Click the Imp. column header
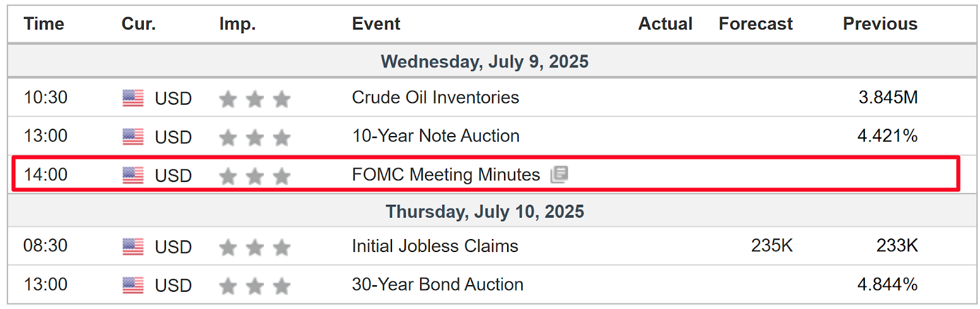The width and height of the screenshot is (980, 309). pyautogui.click(x=238, y=25)
